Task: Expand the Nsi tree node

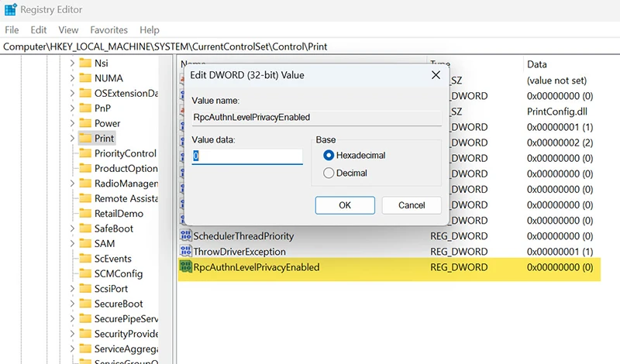Action: pyautogui.click(x=72, y=64)
